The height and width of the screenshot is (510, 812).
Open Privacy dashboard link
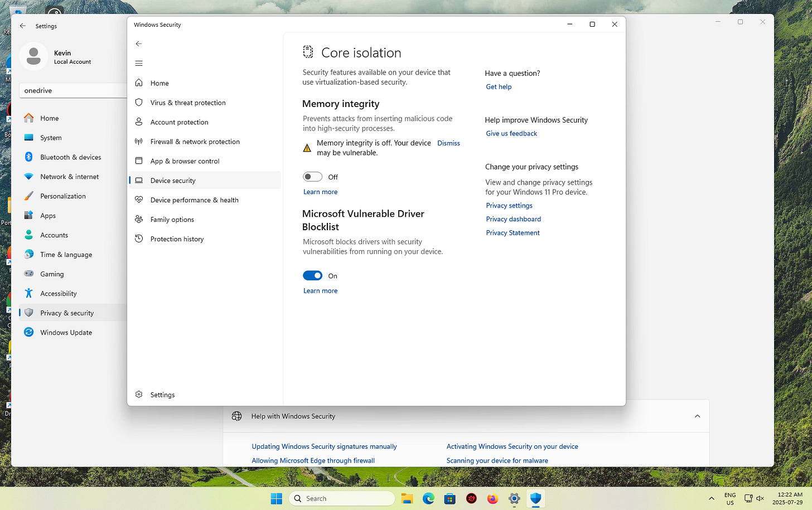click(x=513, y=219)
